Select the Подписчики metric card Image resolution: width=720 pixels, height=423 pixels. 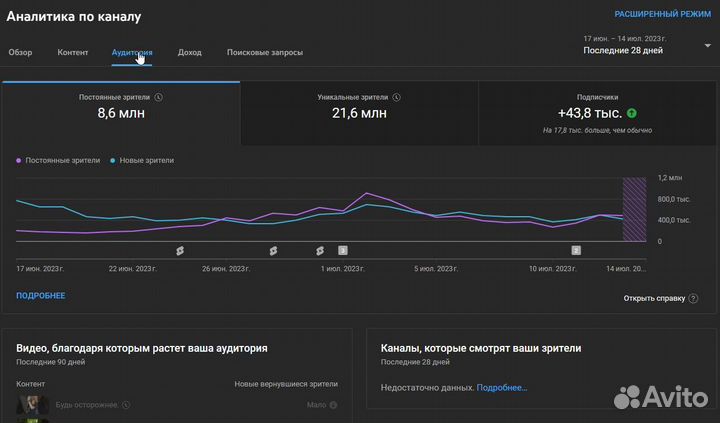point(598,114)
